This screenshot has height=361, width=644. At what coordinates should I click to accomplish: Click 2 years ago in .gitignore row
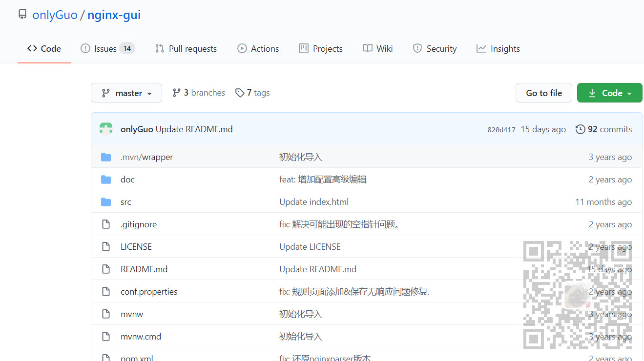[610, 224]
